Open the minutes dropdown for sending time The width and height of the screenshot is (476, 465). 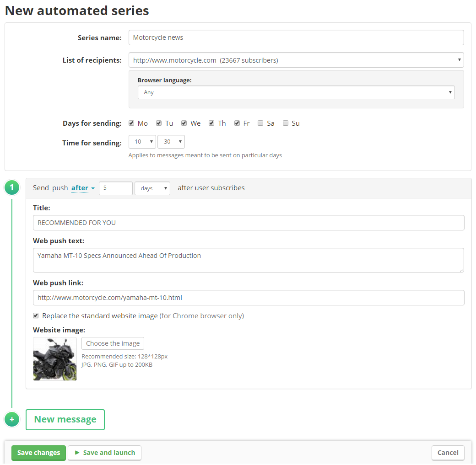171,142
